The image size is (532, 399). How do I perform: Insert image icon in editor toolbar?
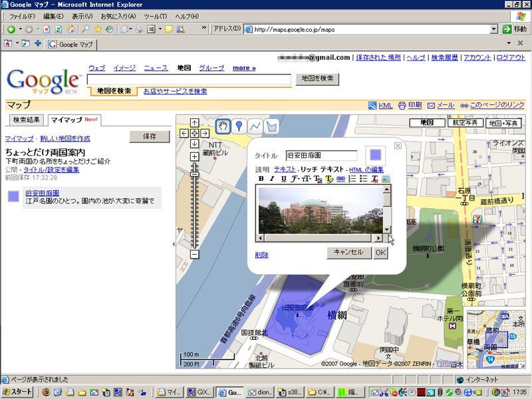pyautogui.click(x=386, y=179)
